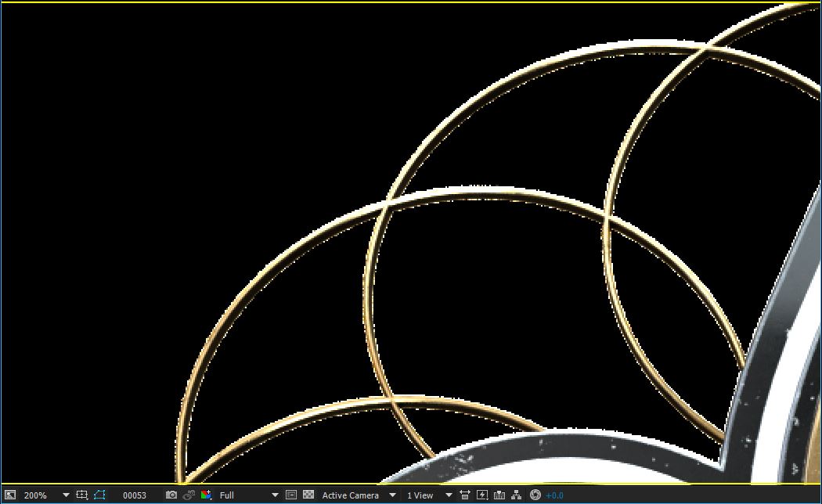Open the 1 View layout dropdown
The width and height of the screenshot is (822, 504).
(429, 495)
